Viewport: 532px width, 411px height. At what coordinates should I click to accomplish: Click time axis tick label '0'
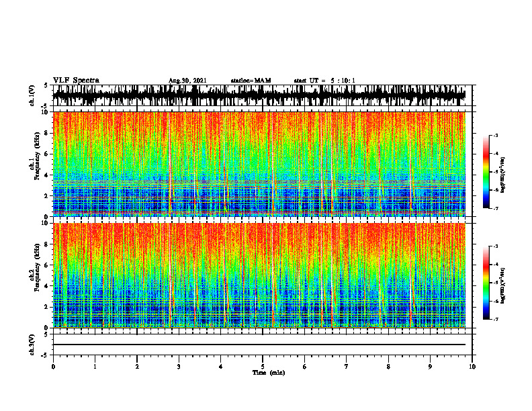[53, 367]
